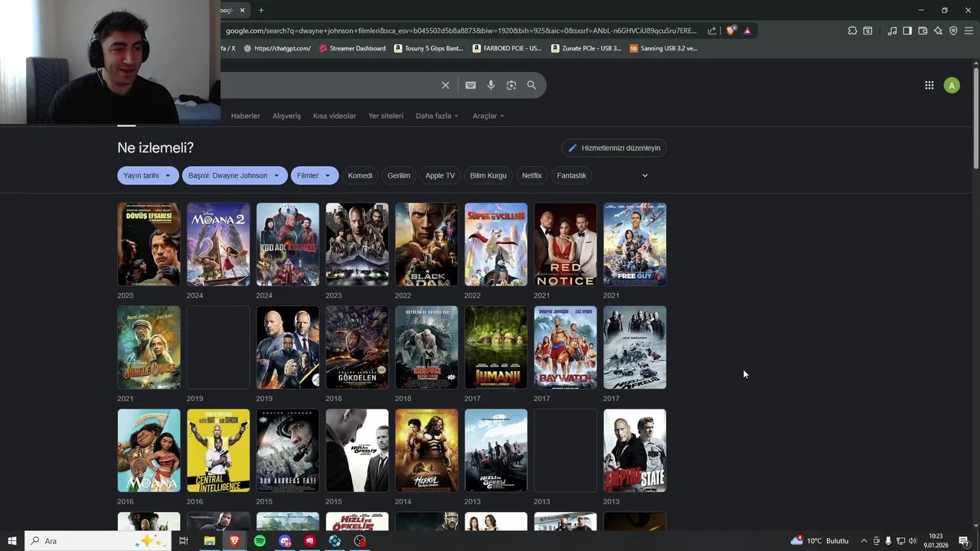Open Leo AI sparkle icon
Image resolution: width=980 pixels, height=551 pixels.
coord(938,31)
